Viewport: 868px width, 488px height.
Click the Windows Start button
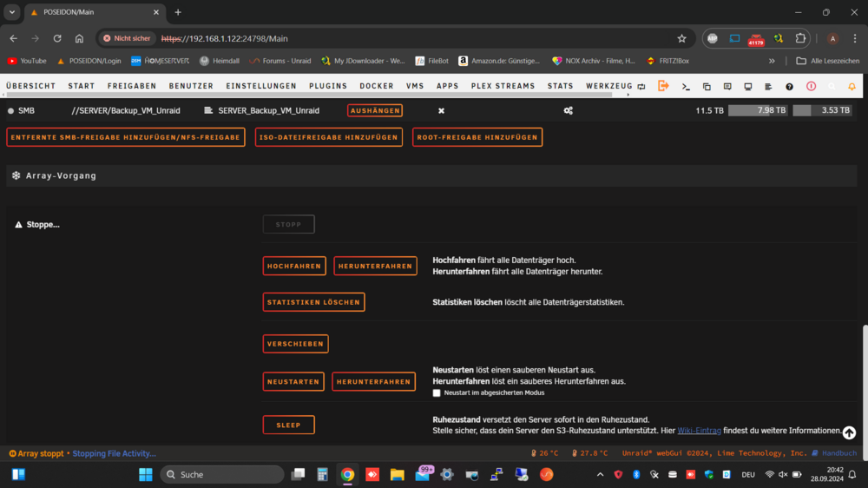146,474
